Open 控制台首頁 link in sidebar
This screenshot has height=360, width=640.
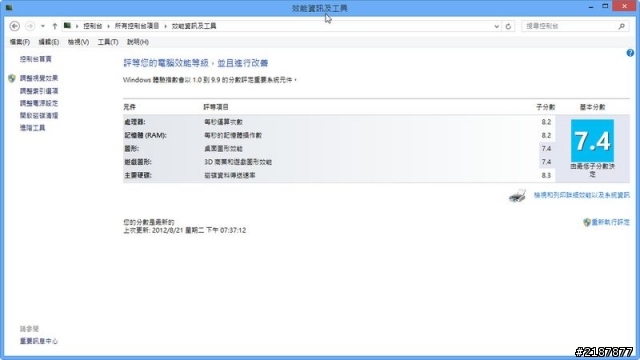pyautogui.click(x=36, y=59)
